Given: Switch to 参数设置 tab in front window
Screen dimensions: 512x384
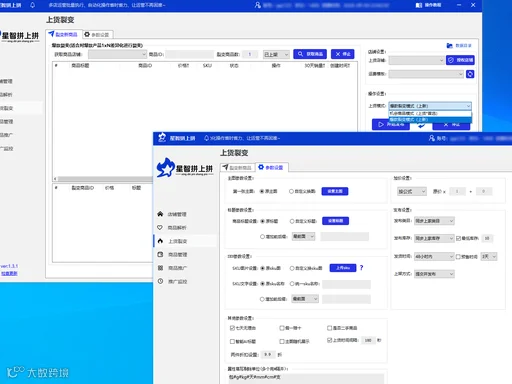Looking at the screenshot, I should tap(272, 167).
